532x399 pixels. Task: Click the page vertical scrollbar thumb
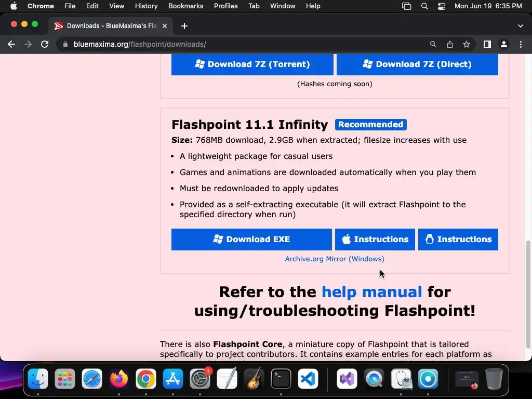528,295
